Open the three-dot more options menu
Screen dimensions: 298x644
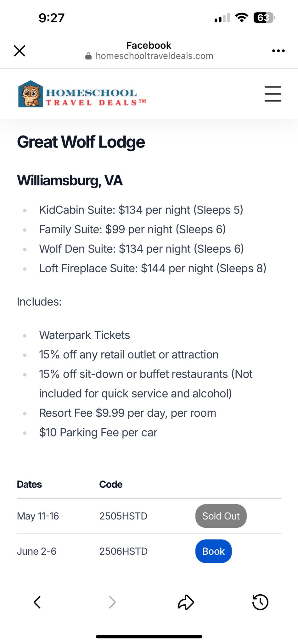click(x=278, y=51)
